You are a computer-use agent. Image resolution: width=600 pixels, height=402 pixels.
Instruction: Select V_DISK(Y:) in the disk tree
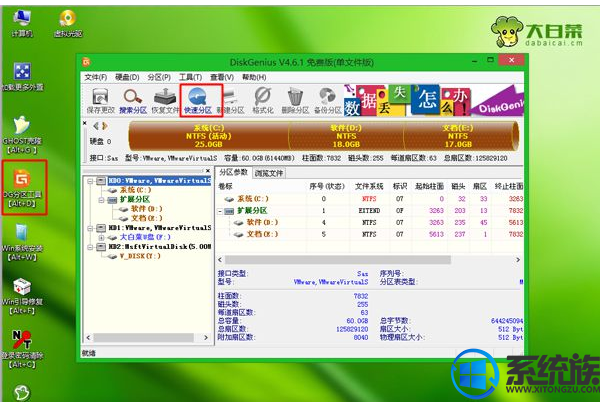click(x=140, y=256)
